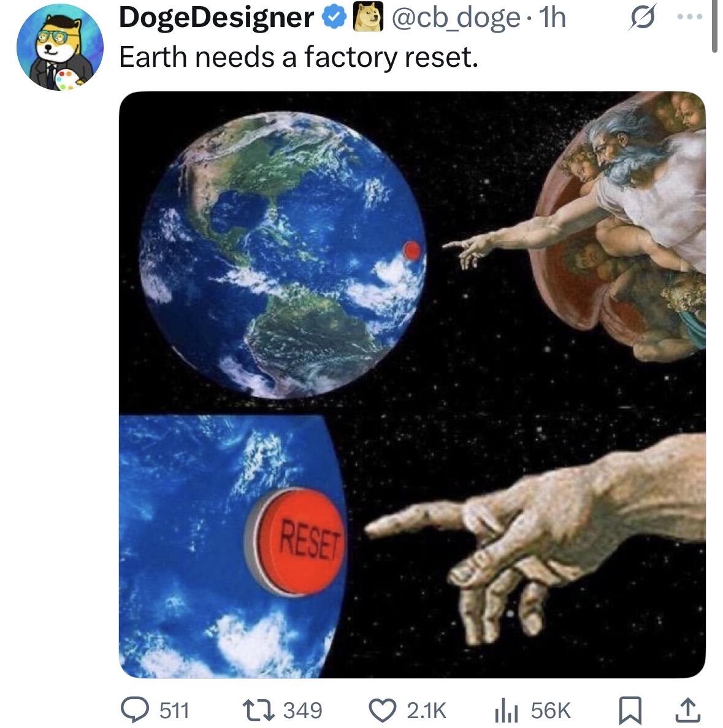The image size is (723, 728).
Task: Click the Grok slashed-circle icon
Action: [644, 18]
